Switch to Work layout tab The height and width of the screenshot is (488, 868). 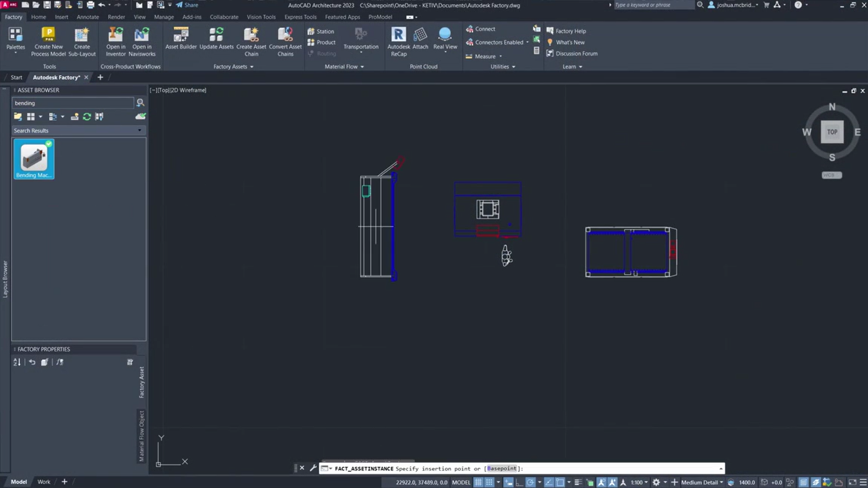tap(44, 482)
